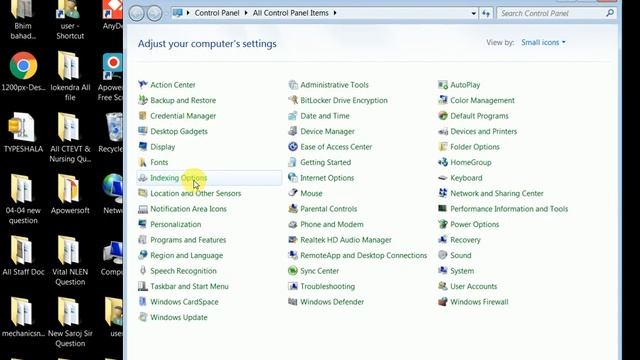Click the Fonts icon
640x360 pixels.
142,162
